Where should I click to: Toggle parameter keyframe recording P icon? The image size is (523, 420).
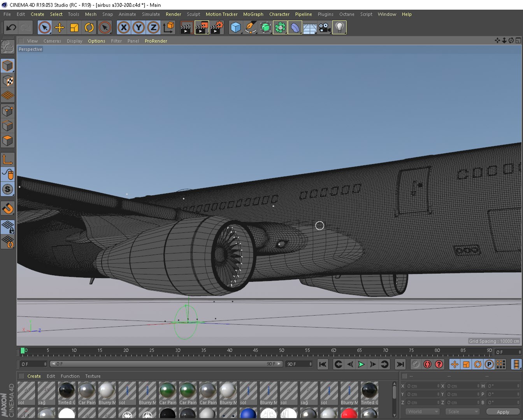coord(489,364)
